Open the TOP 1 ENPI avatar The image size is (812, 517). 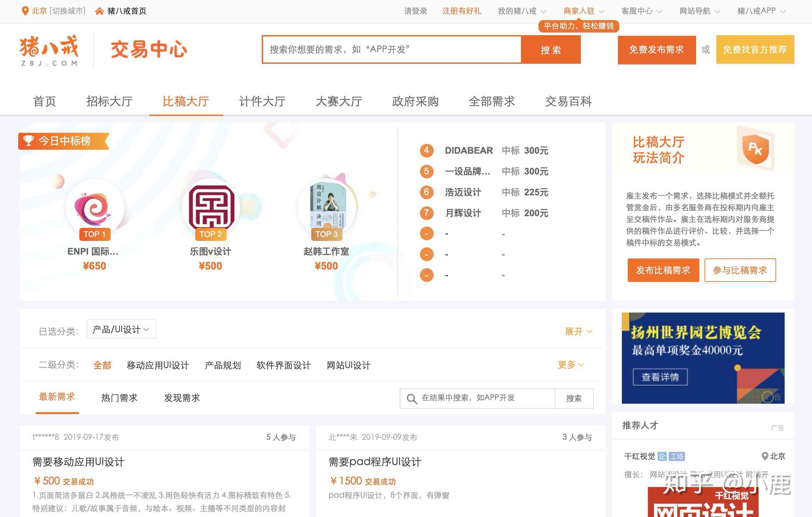click(x=94, y=208)
